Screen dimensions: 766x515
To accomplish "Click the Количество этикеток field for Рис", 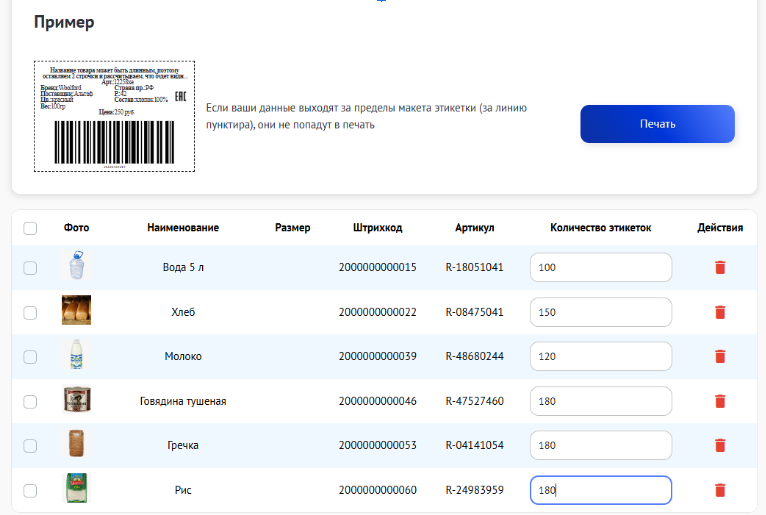I will tap(600, 490).
